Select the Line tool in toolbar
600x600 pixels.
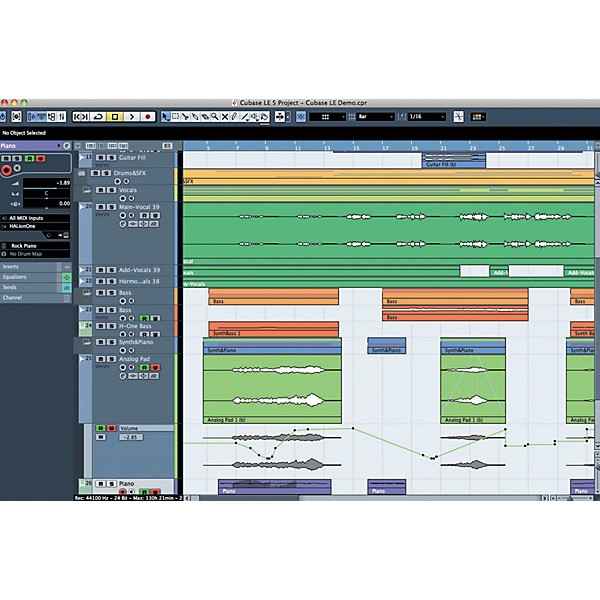pyautogui.click(x=245, y=117)
